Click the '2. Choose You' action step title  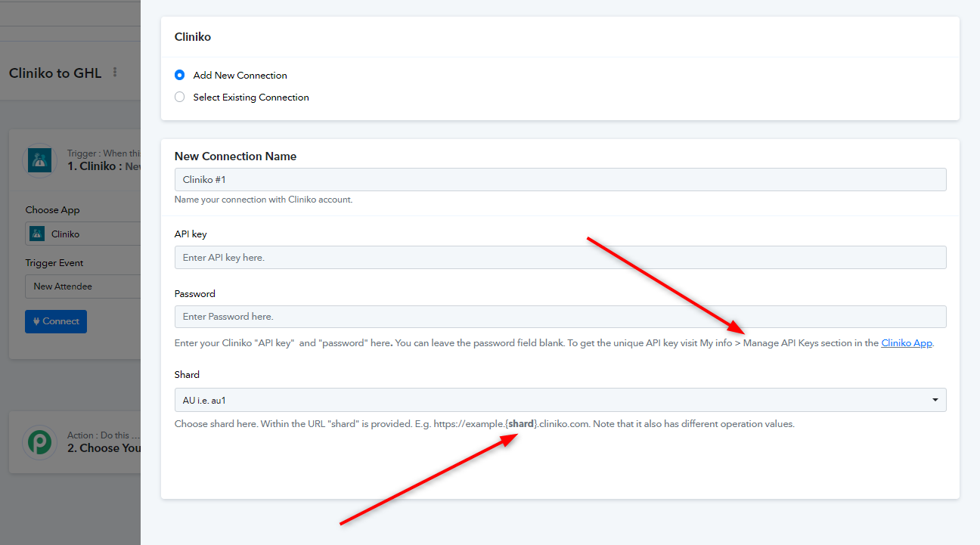(x=104, y=448)
